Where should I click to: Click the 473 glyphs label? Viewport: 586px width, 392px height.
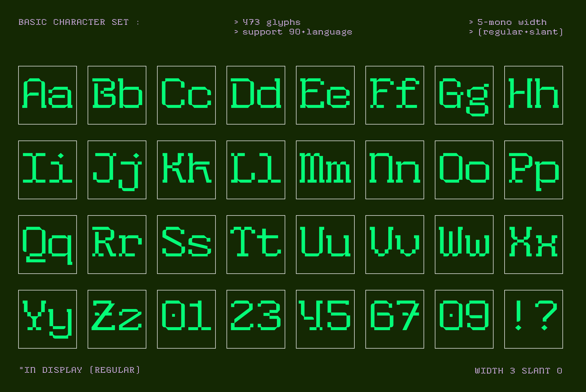point(267,22)
